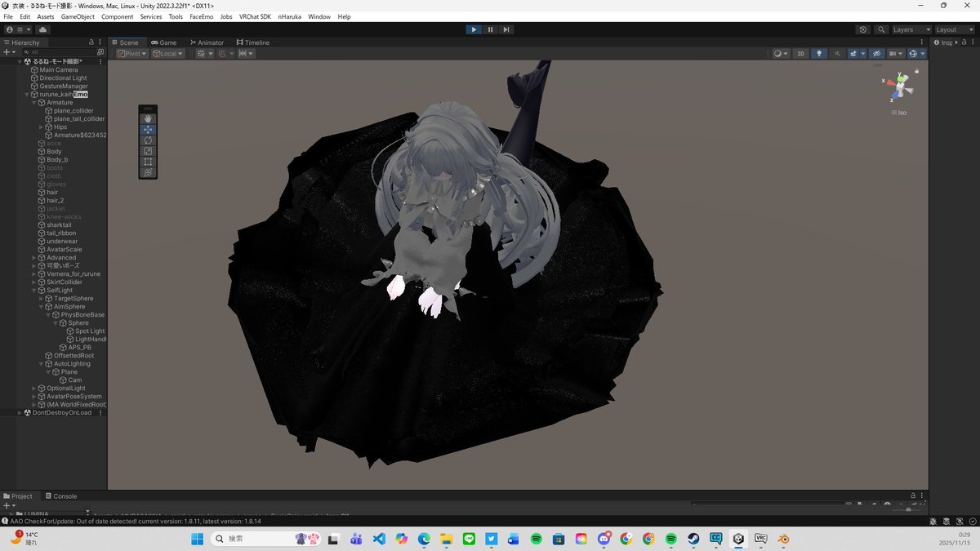Switch to the Game tab

(x=164, y=42)
